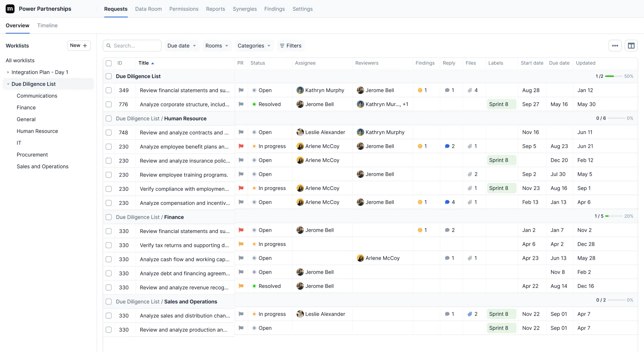644x352 pixels.
Task: Click the New worklist button
Action: (x=79, y=45)
